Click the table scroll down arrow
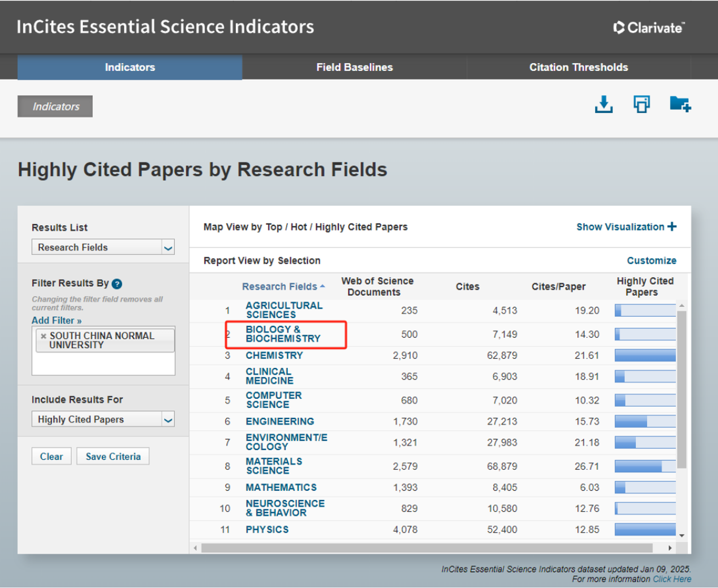Viewport: 718px width, 588px height. coord(682,535)
